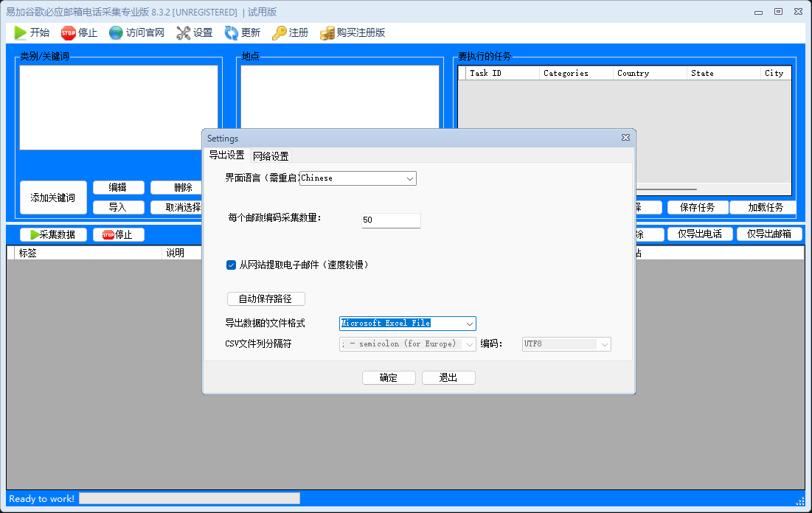
Task: Click the 更新 refresh icon
Action: (x=231, y=33)
